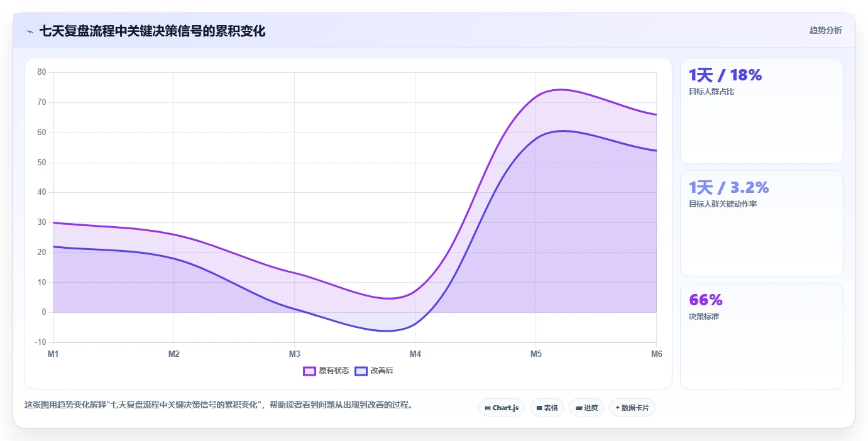
Task: Click the 目标人群占比 label
Action: [x=711, y=92]
